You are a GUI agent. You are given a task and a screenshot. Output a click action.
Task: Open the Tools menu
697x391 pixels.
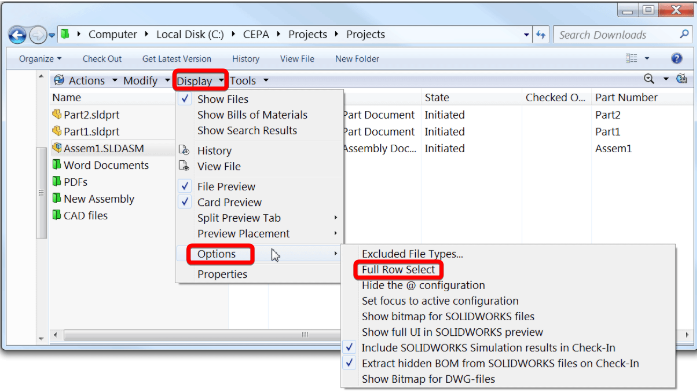click(249, 80)
